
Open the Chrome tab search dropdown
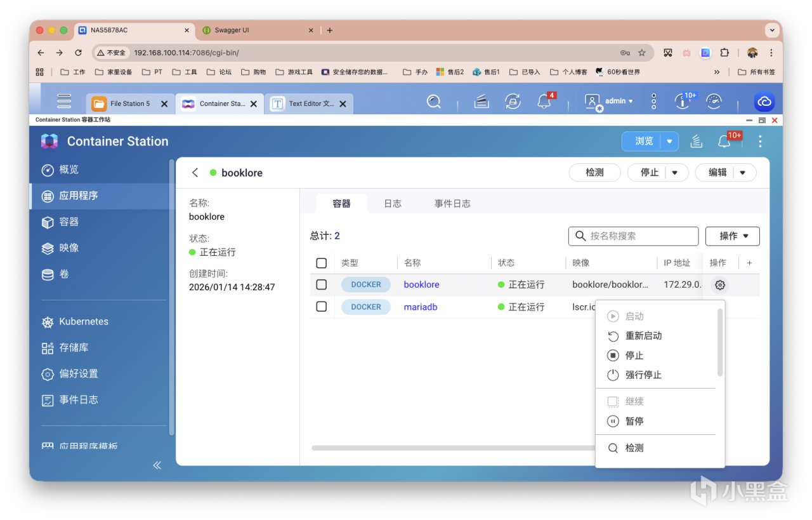(772, 30)
